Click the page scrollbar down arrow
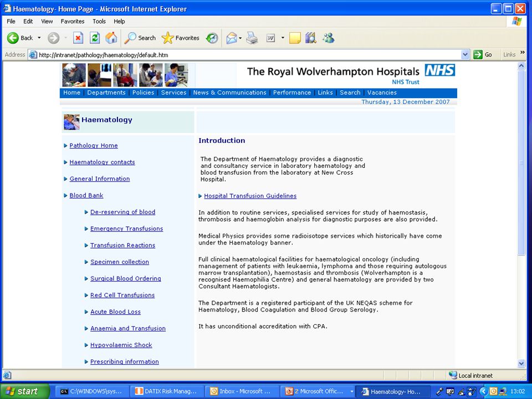532x399 pixels. pyautogui.click(x=521, y=364)
